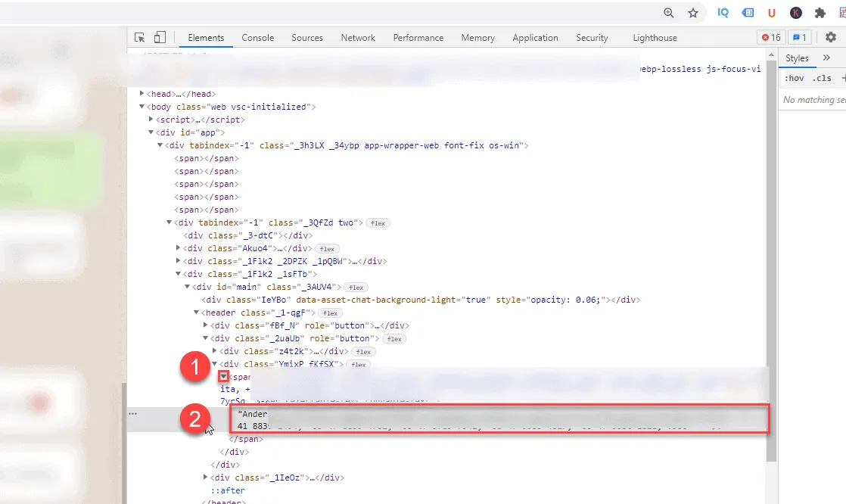Collapse the div id="main" node
Image resolution: width=846 pixels, height=504 pixels.
click(x=187, y=287)
